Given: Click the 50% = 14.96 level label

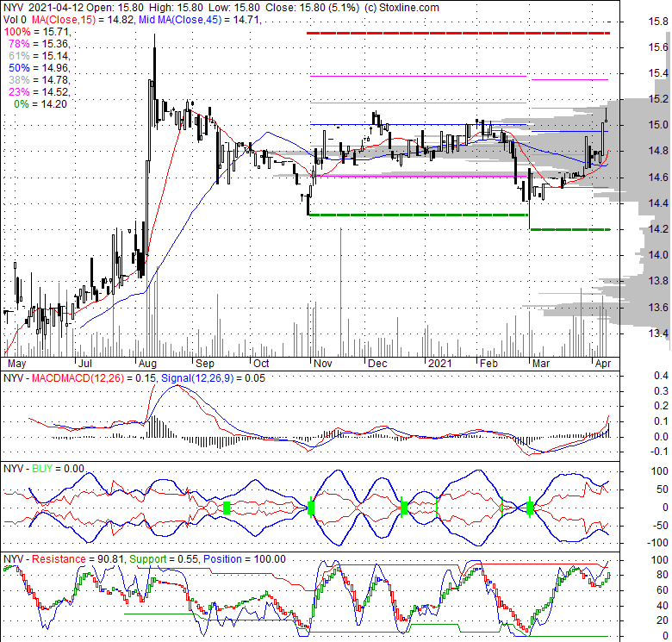Looking at the screenshot, I should (39, 68).
